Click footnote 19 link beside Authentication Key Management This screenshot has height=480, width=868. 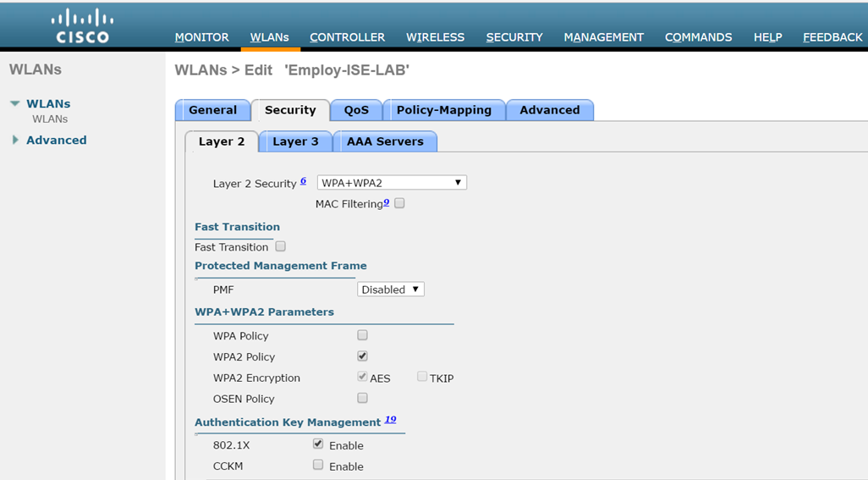[390, 419]
